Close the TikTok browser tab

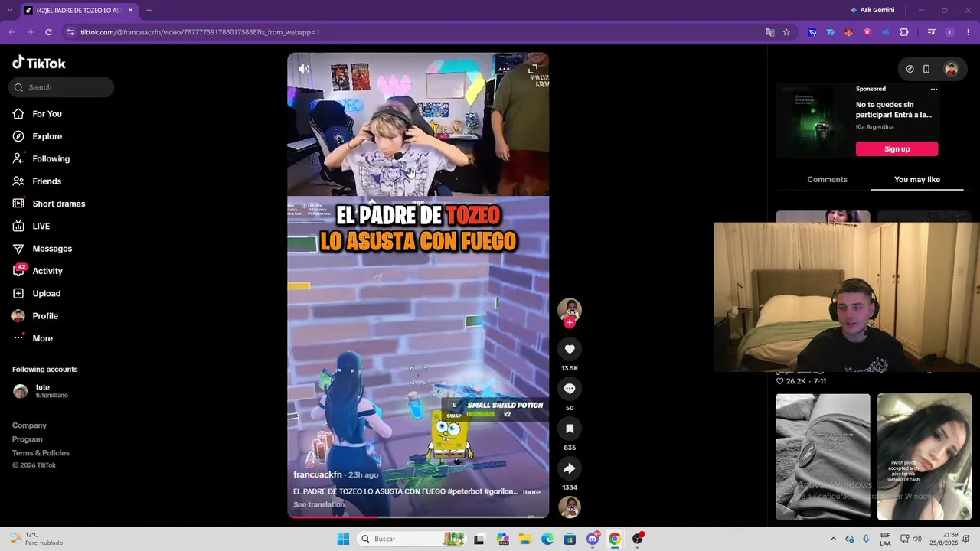coord(131,10)
